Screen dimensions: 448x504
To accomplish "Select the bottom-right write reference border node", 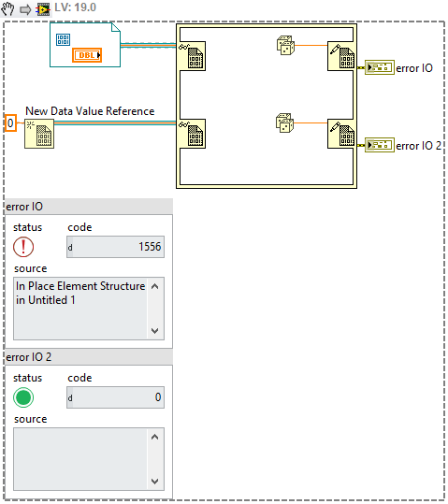I will click(341, 134).
